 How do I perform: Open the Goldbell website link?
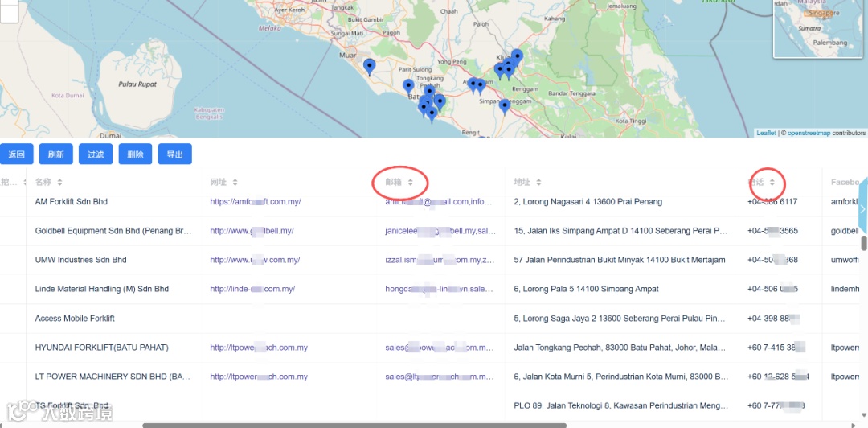pyautogui.click(x=252, y=231)
